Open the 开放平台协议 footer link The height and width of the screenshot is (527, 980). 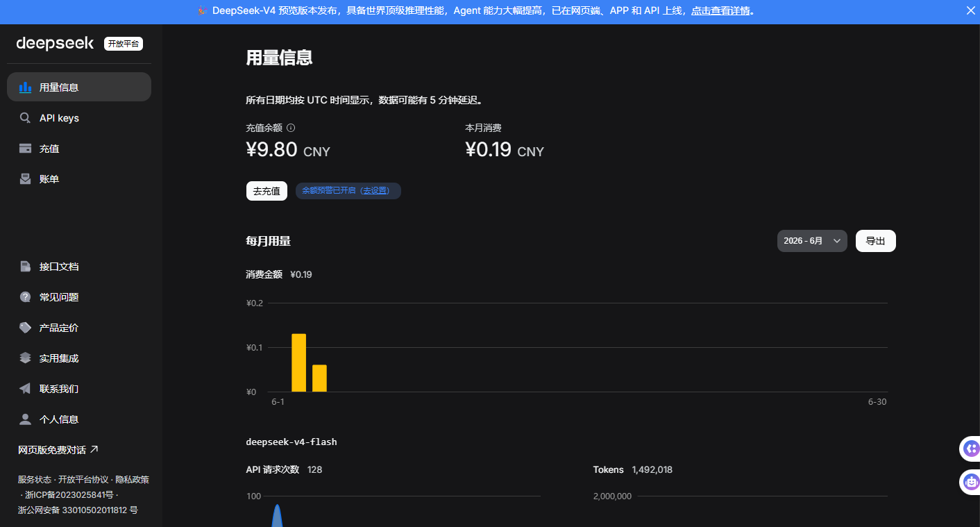[x=83, y=479]
